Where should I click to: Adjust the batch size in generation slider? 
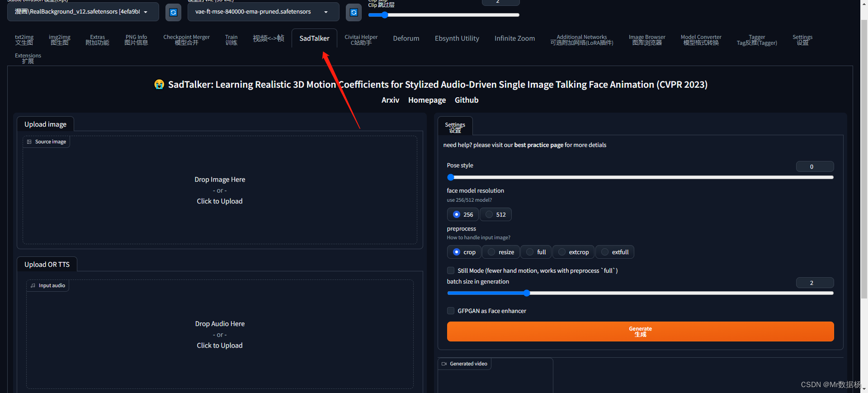pos(640,293)
